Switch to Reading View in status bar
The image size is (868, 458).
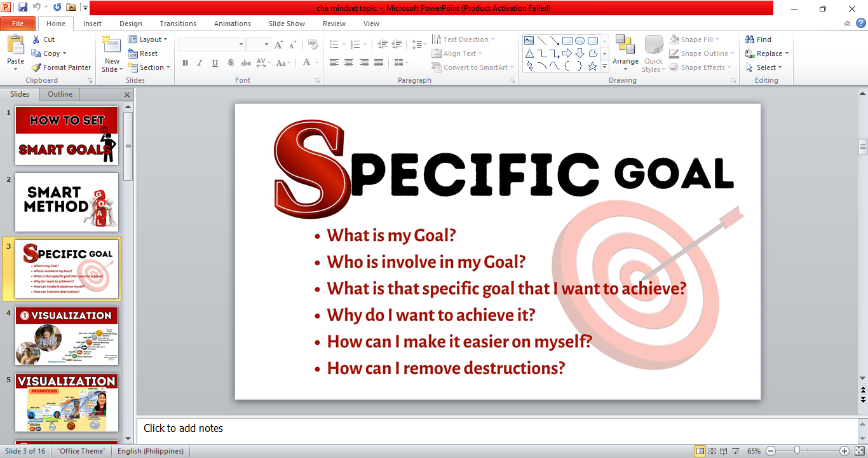(724, 451)
